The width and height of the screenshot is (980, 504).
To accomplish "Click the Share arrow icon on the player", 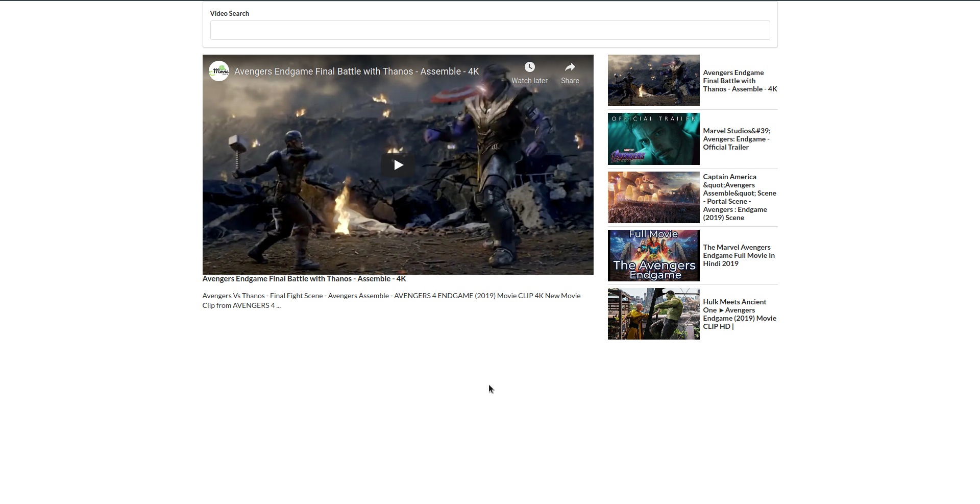I will [x=570, y=66].
